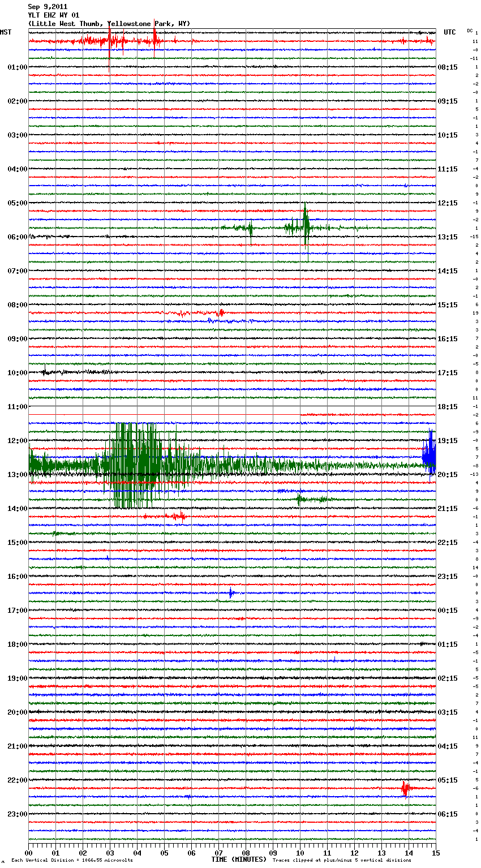
Task: Click the date heading 'Sep 9,2011'
Action: tap(48, 7)
